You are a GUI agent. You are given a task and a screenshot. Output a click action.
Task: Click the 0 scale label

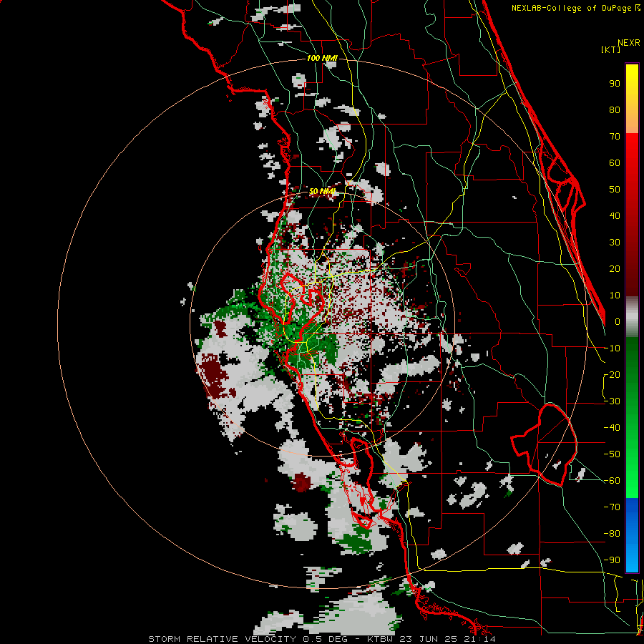618,322
